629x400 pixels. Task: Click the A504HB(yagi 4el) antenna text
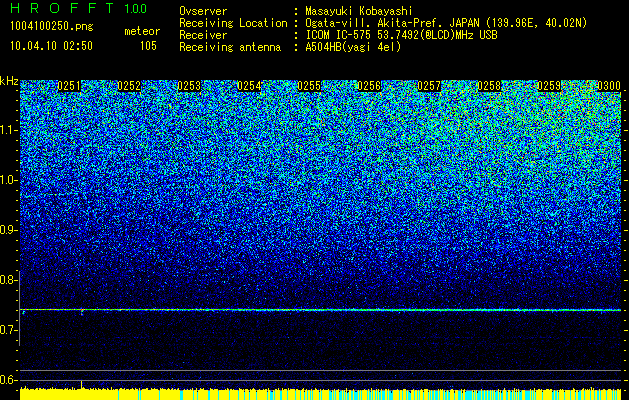click(353, 47)
